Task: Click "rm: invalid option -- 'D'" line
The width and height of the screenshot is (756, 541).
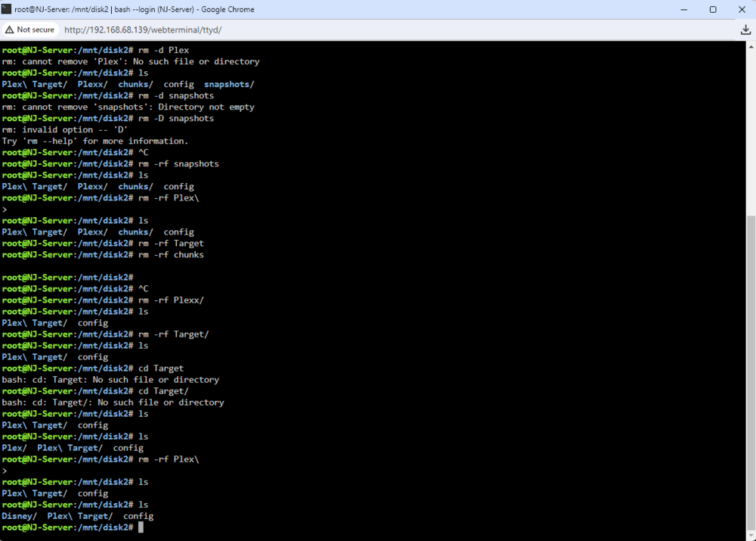Action: coord(64,130)
